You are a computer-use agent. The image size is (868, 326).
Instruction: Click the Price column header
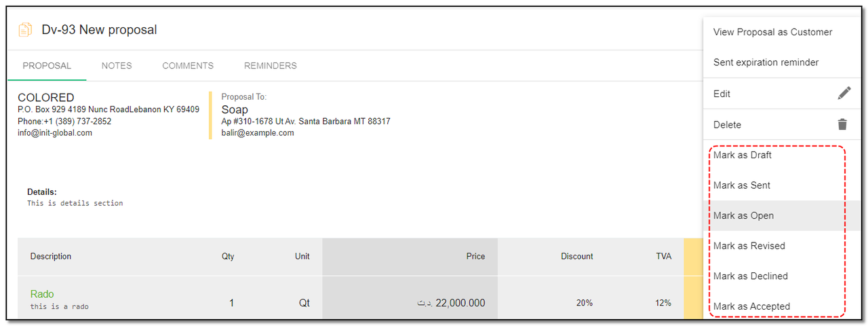[x=475, y=256]
